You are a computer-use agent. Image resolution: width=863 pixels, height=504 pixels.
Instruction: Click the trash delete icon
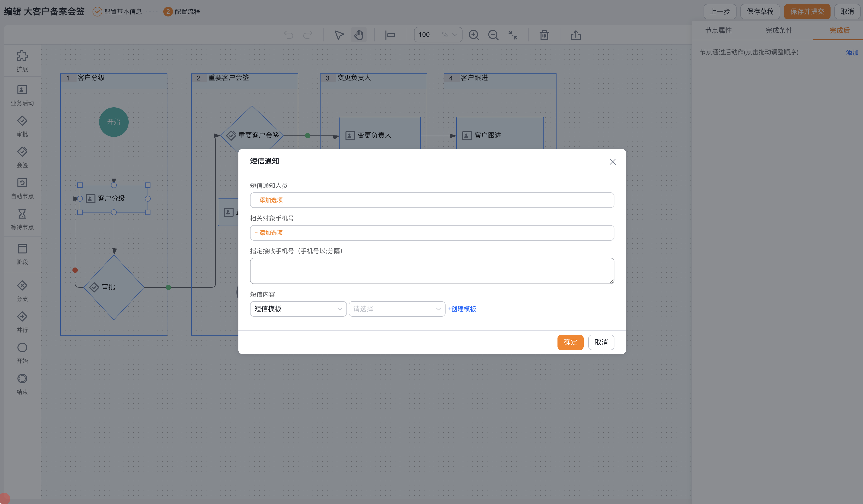544,35
